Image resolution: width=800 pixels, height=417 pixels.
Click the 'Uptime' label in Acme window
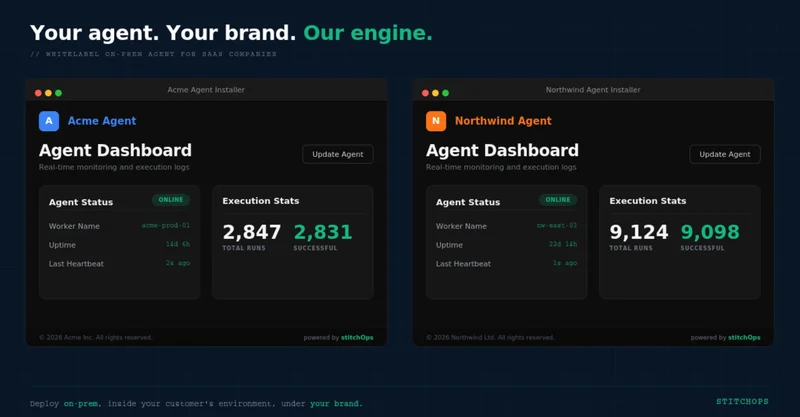click(62, 245)
